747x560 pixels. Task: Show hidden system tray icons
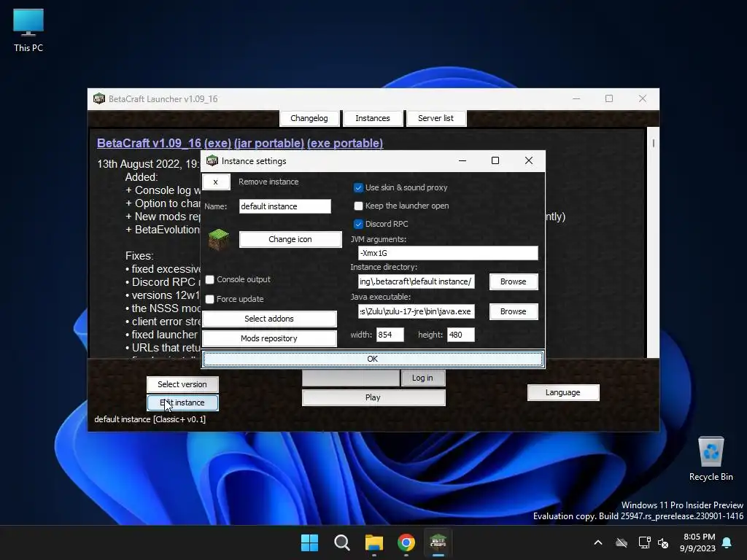[x=598, y=542]
